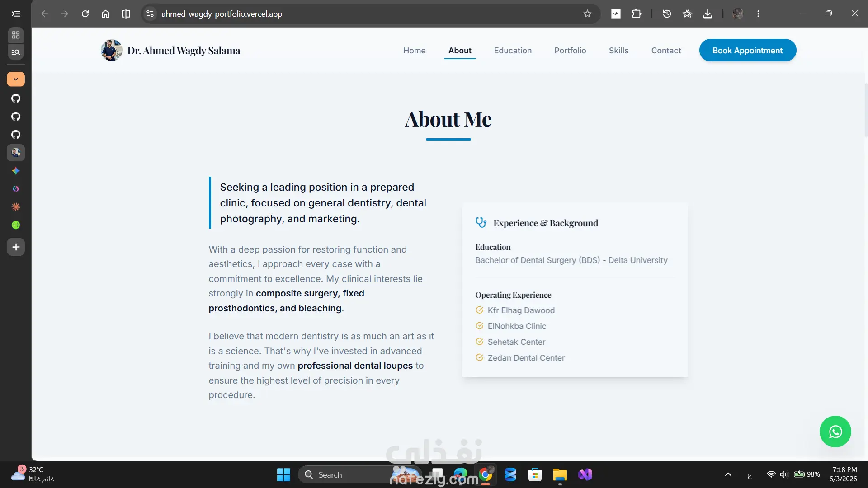Click the "Operating Experience" subheading

(513, 295)
